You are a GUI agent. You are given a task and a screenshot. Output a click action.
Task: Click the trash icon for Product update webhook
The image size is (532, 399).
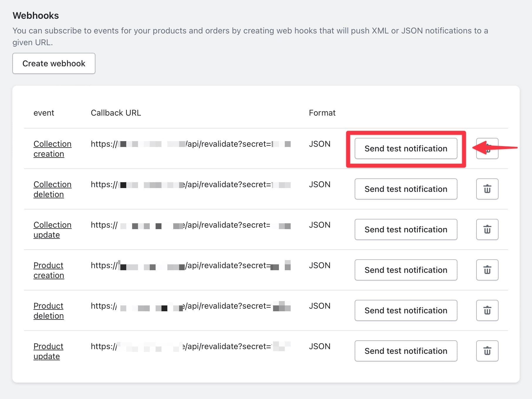(x=487, y=351)
